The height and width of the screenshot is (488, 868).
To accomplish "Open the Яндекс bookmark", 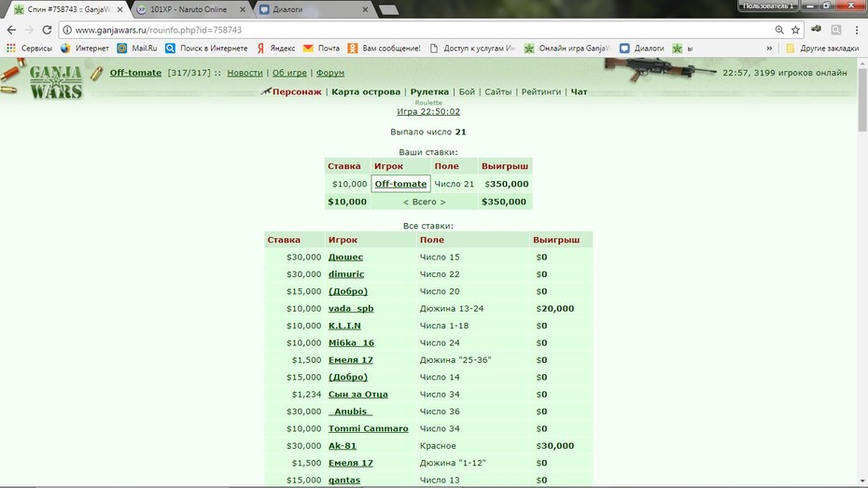I will [x=275, y=49].
